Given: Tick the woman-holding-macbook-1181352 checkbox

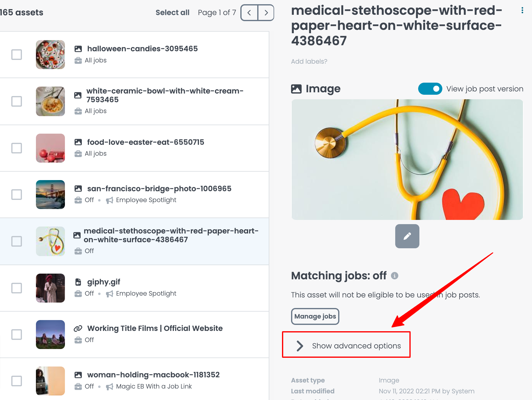Looking at the screenshot, I should pyautogui.click(x=17, y=381).
